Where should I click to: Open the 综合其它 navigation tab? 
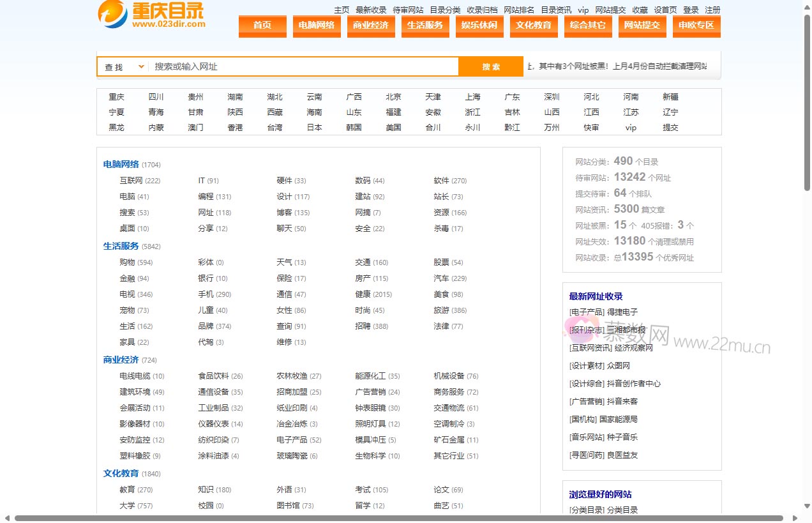click(588, 26)
